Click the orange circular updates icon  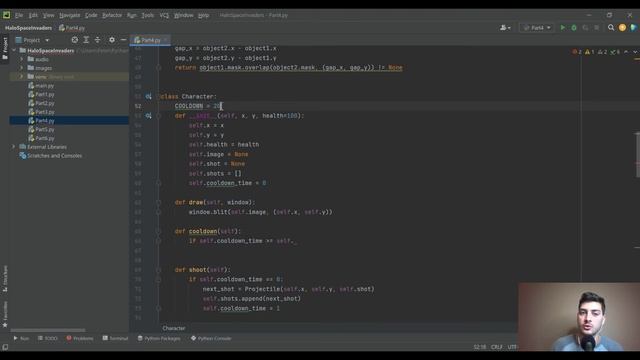point(622,28)
